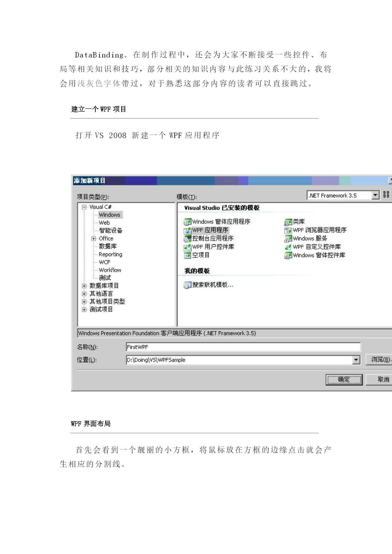The image size is (392, 554).
Task: Select the WPF 自定义控件库 icon
Action: 288,247
